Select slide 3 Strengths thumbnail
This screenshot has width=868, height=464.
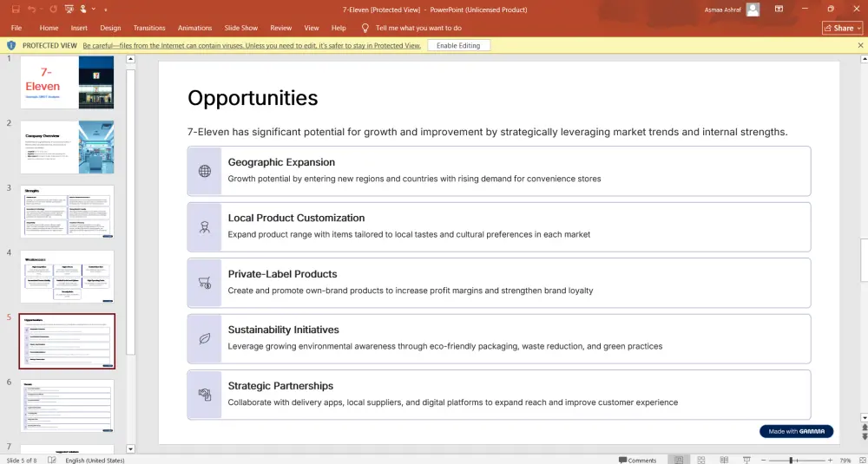tap(67, 212)
